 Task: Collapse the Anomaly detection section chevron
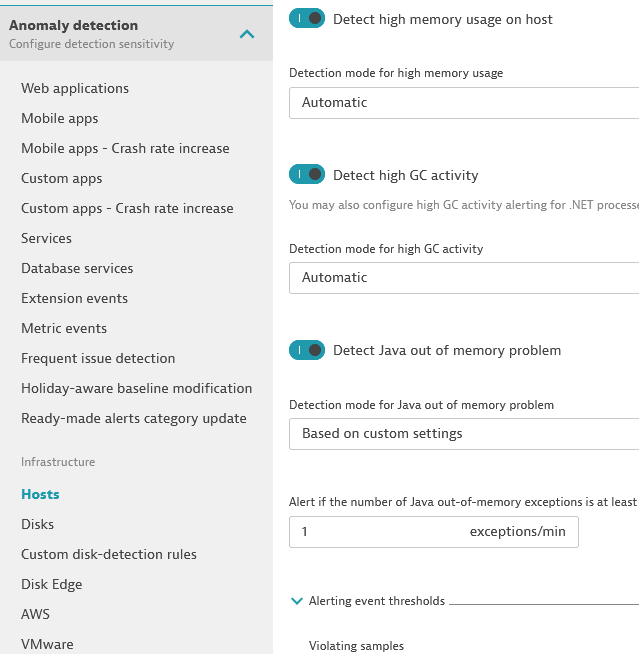(x=247, y=34)
